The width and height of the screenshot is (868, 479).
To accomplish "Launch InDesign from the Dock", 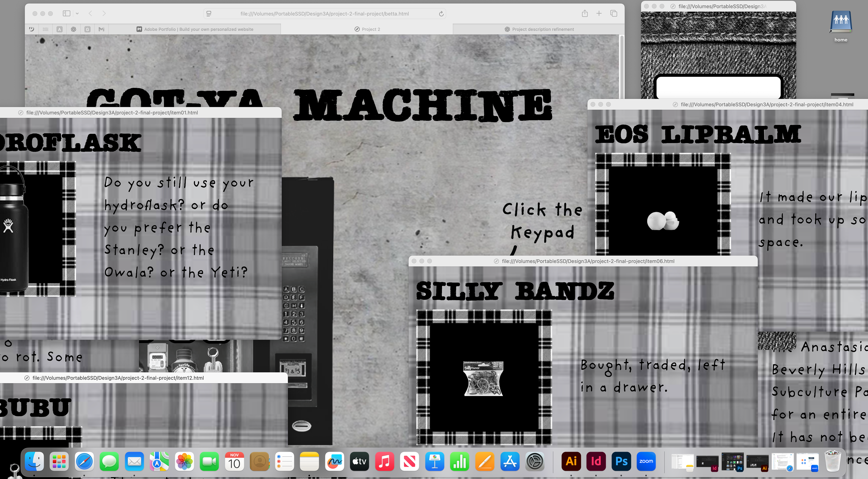I will point(596,461).
